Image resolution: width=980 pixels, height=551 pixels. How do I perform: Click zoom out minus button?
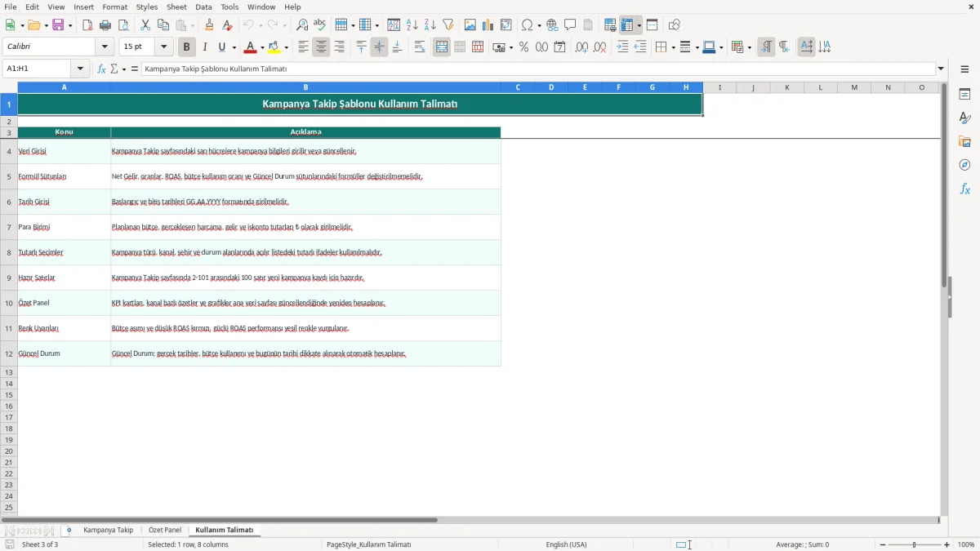click(x=881, y=544)
